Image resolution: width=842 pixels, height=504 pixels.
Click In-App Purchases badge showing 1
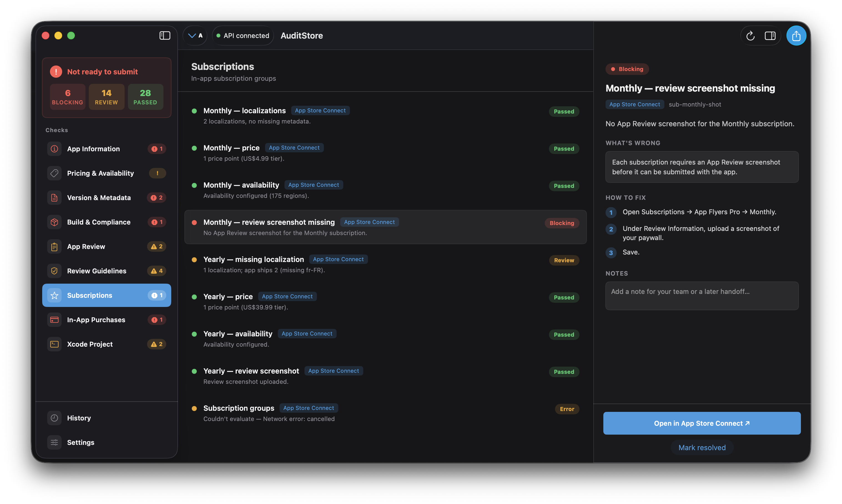point(157,320)
